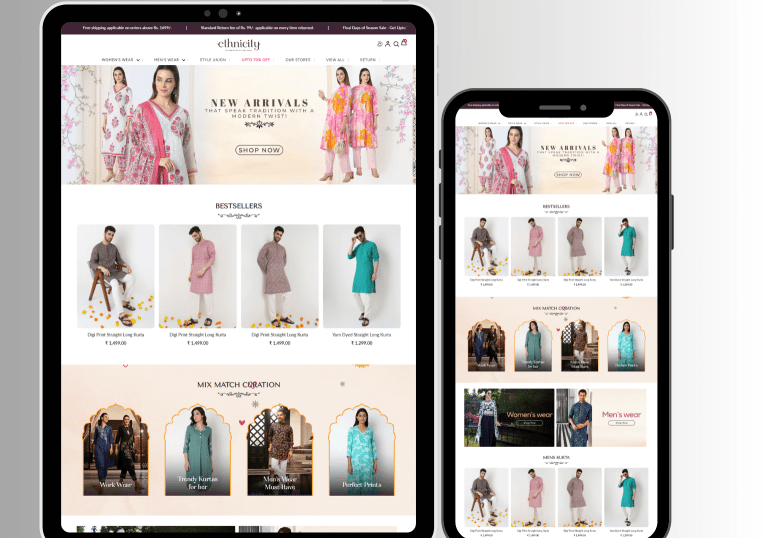768x538 pixels.
Task: Click Shop Now button on tablet banner
Action: (259, 150)
